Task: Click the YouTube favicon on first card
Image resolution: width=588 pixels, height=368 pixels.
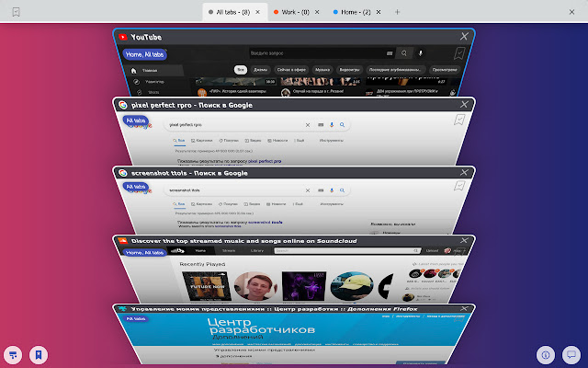Action: point(122,37)
